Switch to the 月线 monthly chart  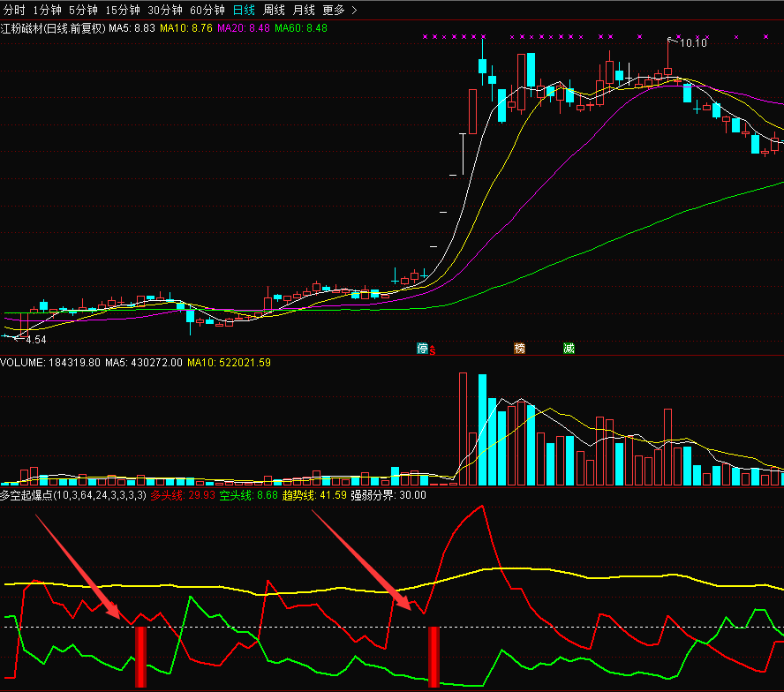click(x=304, y=10)
